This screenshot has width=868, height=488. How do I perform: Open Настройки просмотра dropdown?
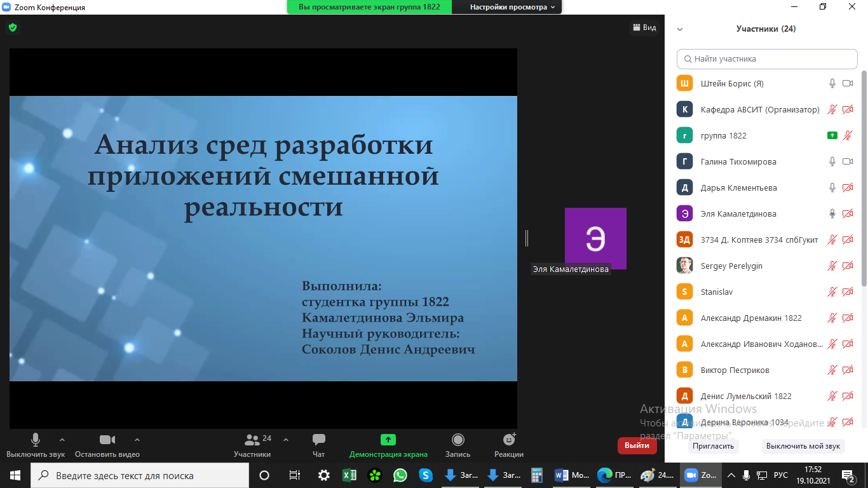tap(512, 7)
